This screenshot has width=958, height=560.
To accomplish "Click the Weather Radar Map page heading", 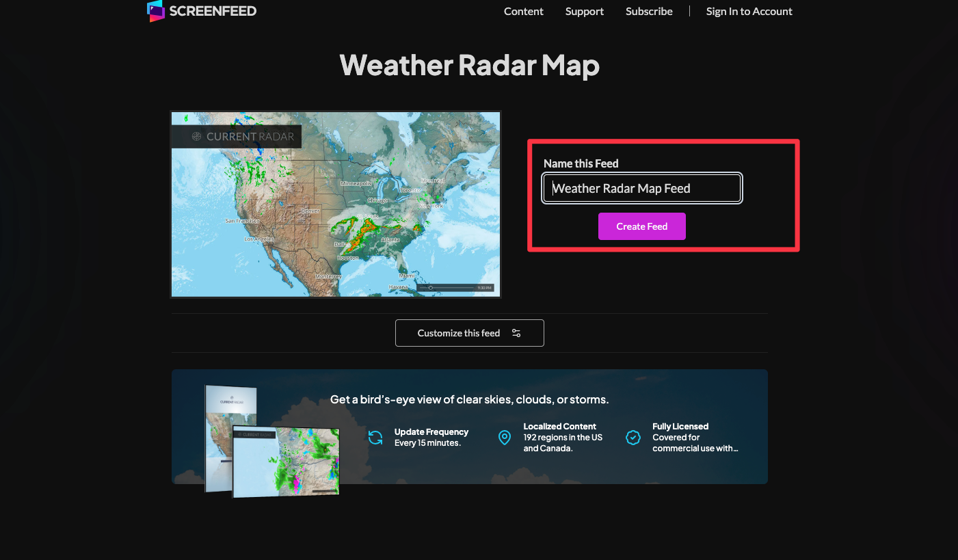I will 469,65.
